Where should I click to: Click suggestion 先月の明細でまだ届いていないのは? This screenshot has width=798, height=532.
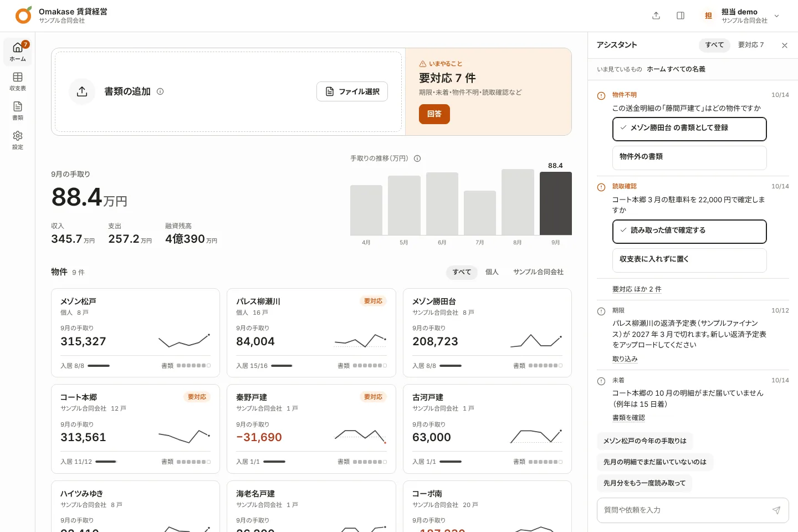click(x=655, y=462)
